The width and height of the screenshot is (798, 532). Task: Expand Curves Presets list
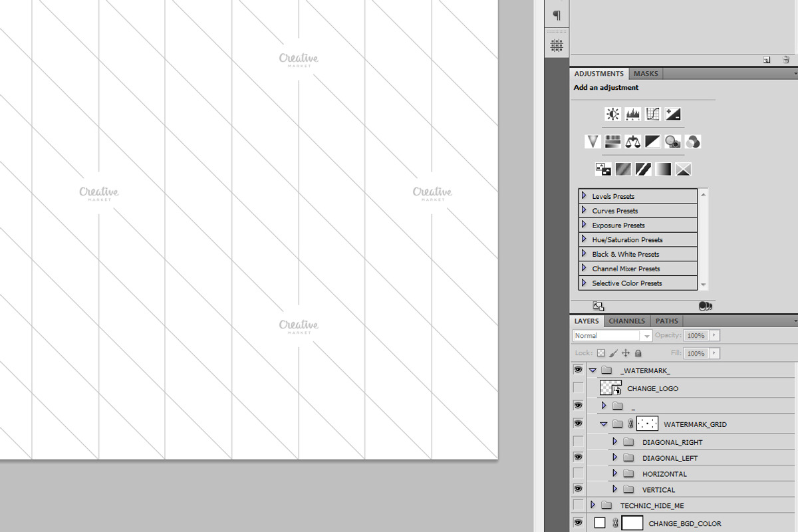[x=584, y=210]
